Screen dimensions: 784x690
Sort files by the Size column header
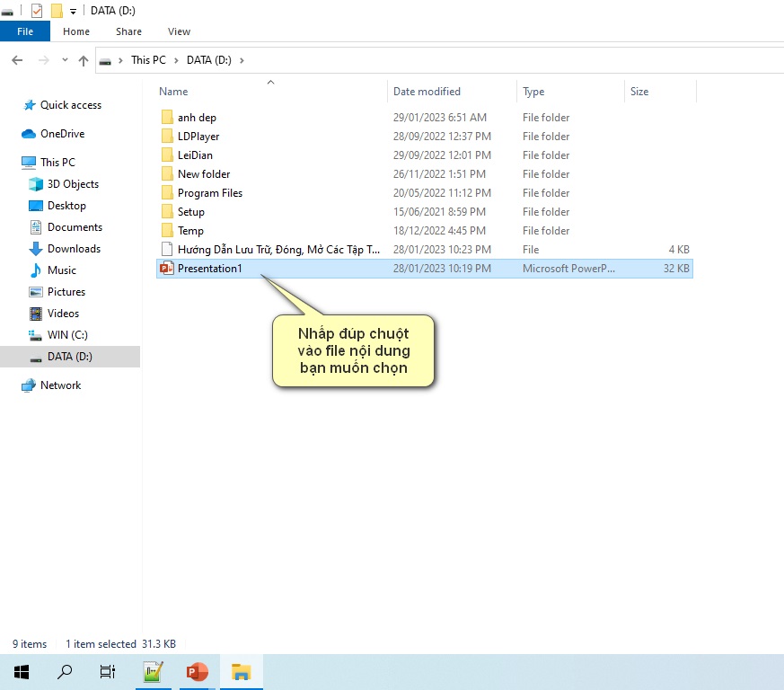pyautogui.click(x=639, y=92)
